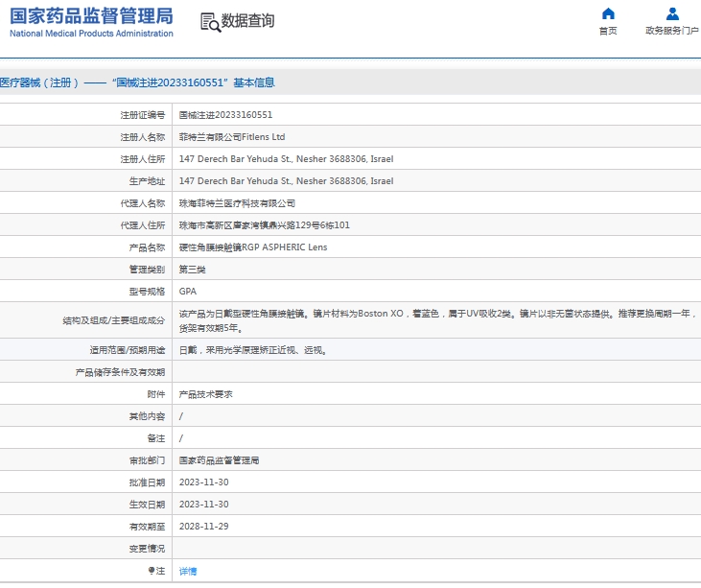
Task: Click the 生产地址 label
Action: pos(147,181)
